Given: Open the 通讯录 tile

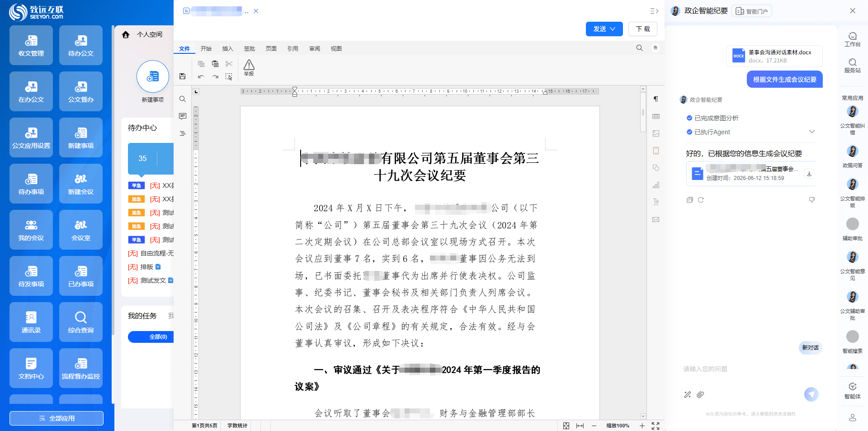Looking at the screenshot, I should [31, 322].
